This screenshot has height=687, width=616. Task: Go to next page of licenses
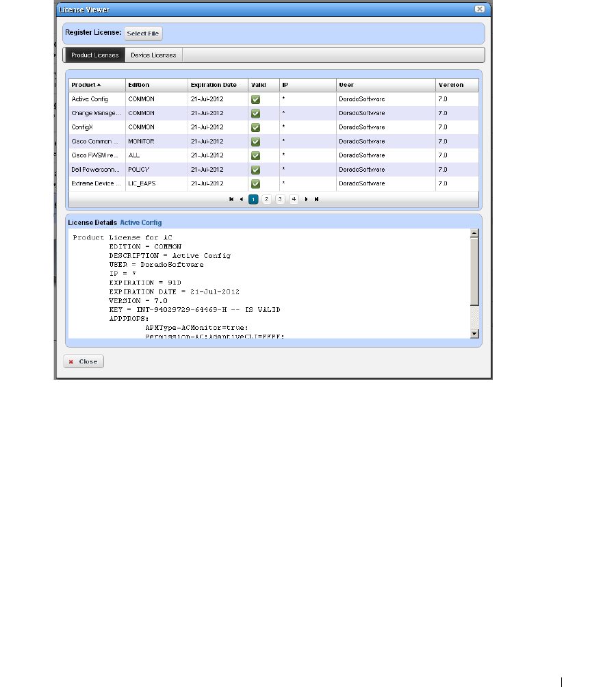point(306,199)
